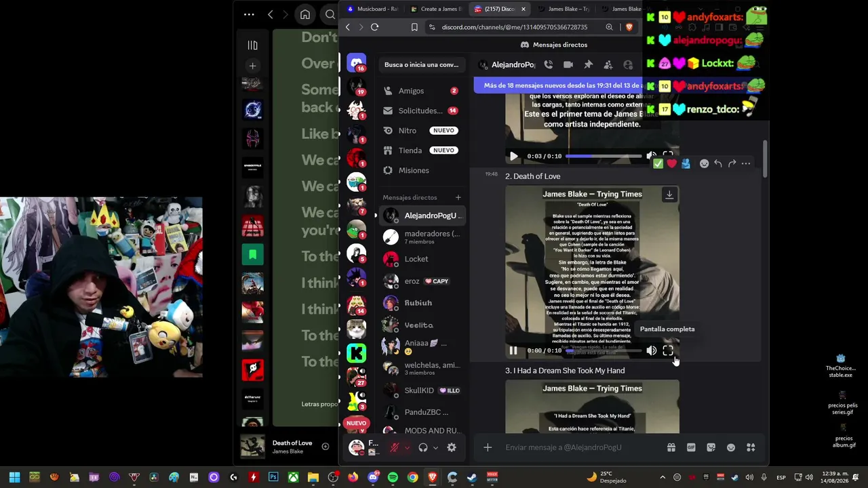Screen dimensions: 868x488
Task: Close the Discord browser tab
Action: (523, 9)
